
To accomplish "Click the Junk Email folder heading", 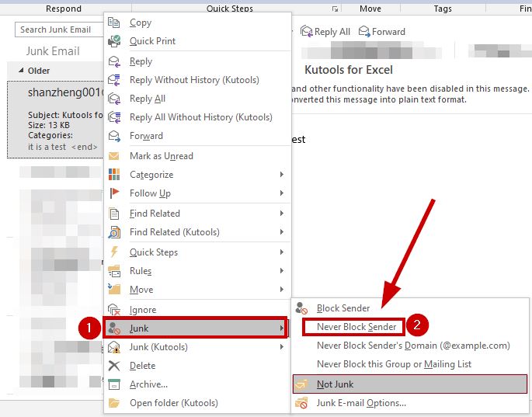I will (53, 51).
